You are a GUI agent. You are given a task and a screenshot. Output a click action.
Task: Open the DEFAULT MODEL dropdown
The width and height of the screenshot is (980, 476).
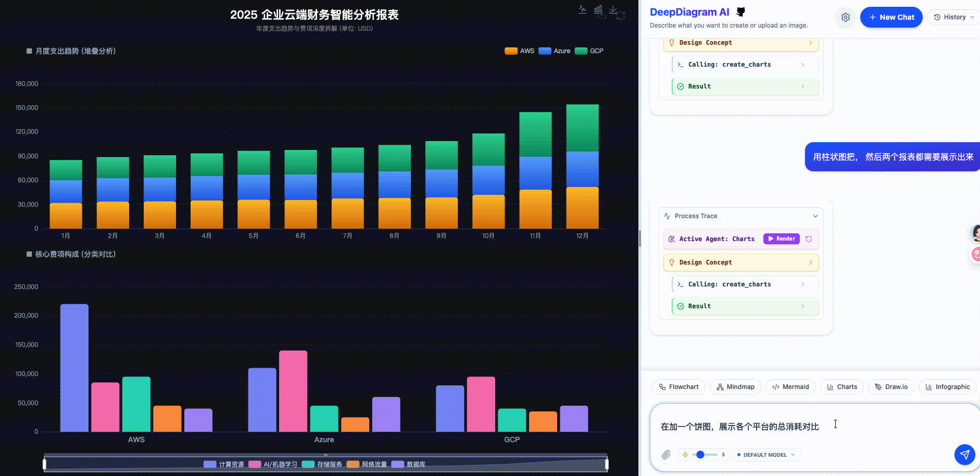(766, 455)
